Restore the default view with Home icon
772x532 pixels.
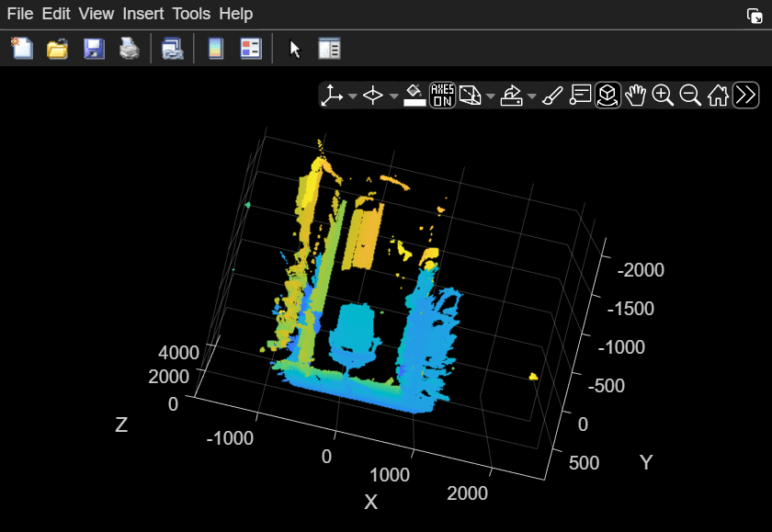coord(718,95)
